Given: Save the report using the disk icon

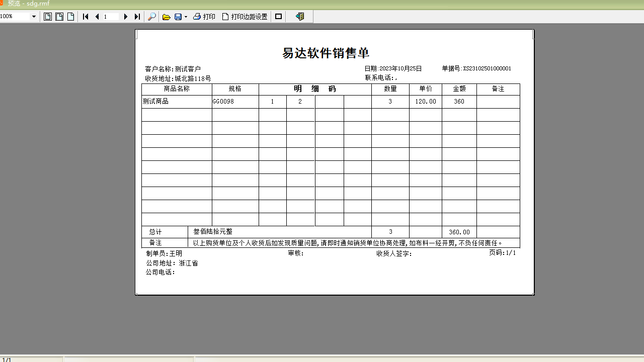Looking at the screenshot, I should pyautogui.click(x=177, y=17).
